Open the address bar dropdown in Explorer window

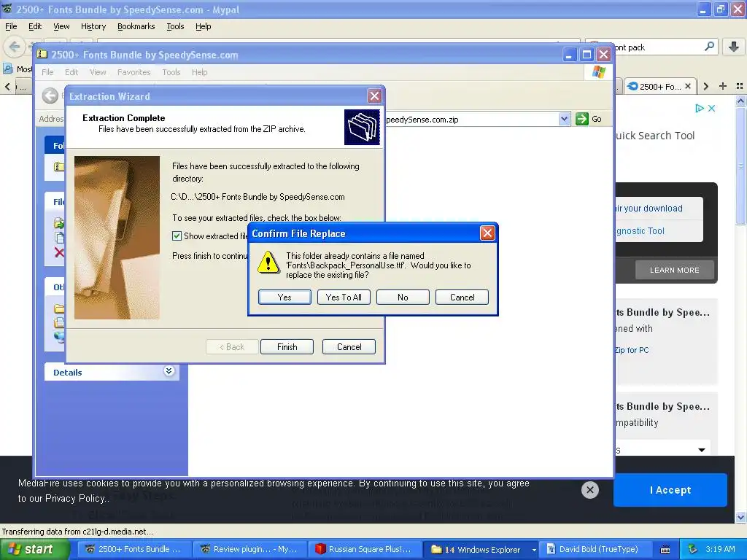point(564,119)
